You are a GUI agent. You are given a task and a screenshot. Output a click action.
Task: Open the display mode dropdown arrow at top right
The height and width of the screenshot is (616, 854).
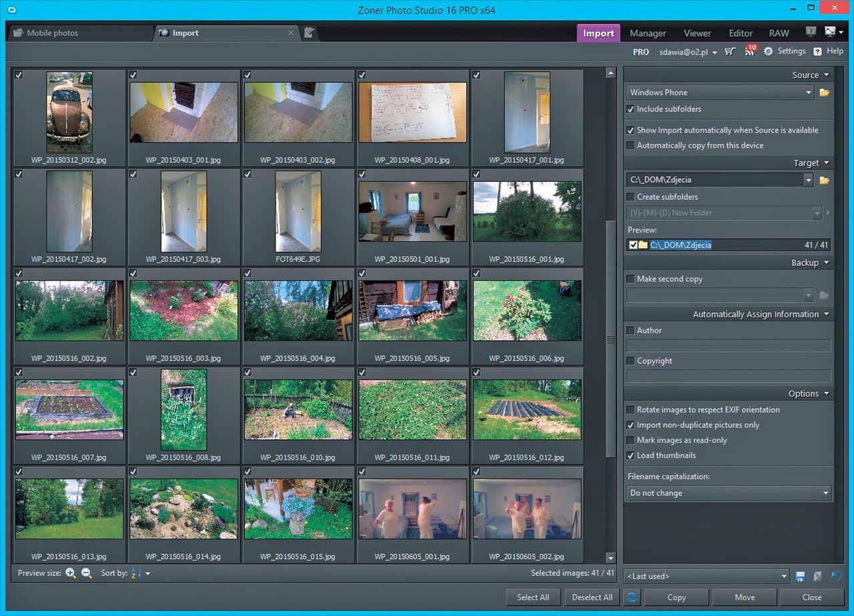click(x=842, y=32)
